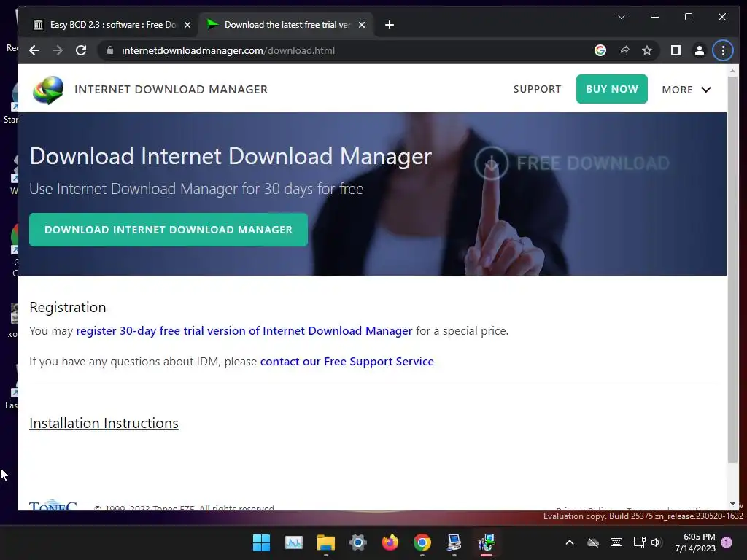Open Chrome profile menu
The width and height of the screenshot is (747, 560).
(700, 50)
